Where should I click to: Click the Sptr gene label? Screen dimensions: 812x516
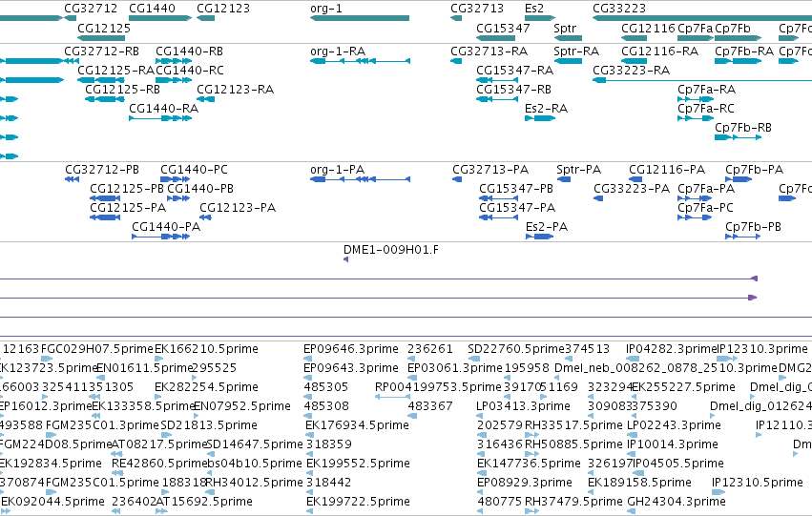(565, 28)
